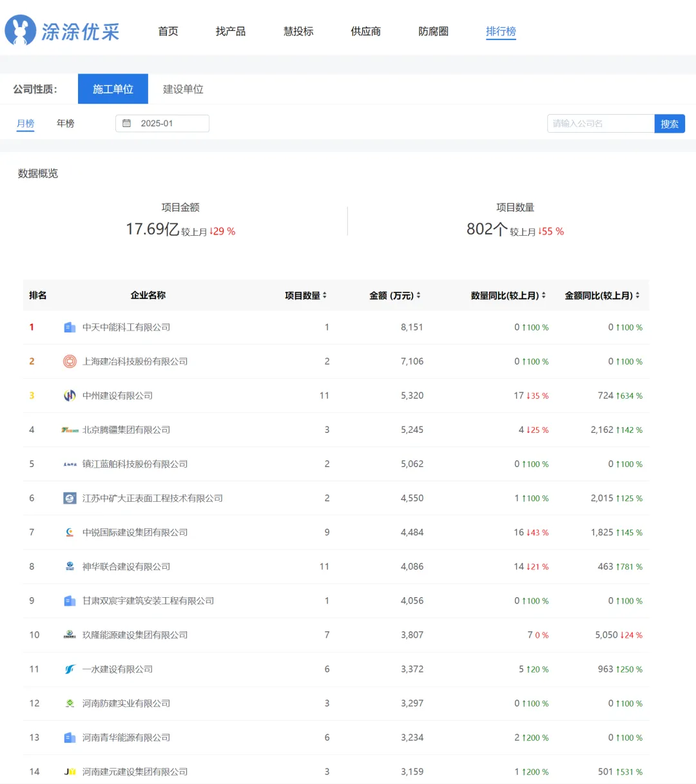Click the 企业名称 column header
The image size is (696, 784).
click(148, 295)
